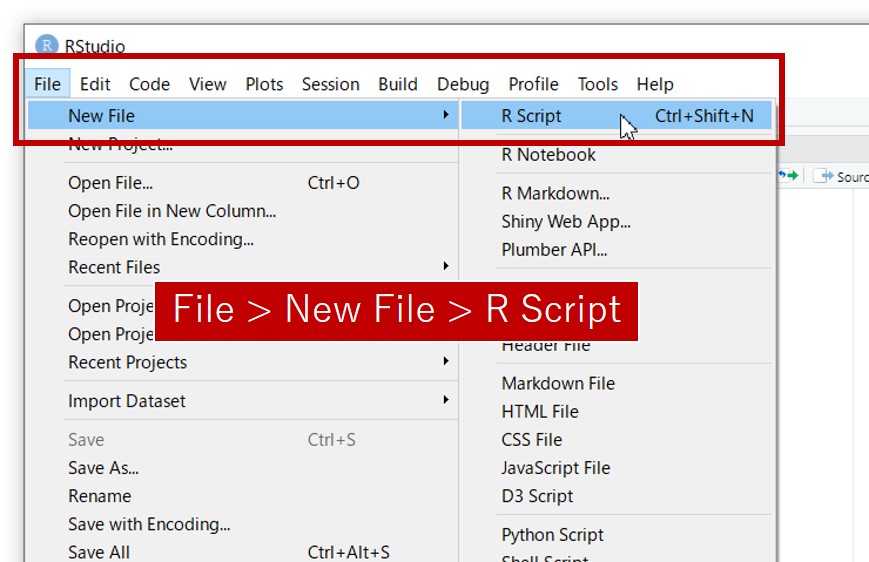
Task: Expand the New File submenu arrow
Action: [x=445, y=116]
